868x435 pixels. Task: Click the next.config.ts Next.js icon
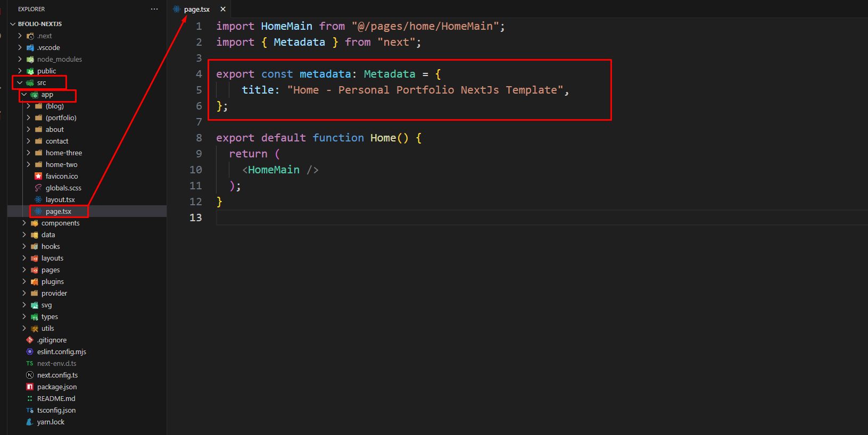click(x=30, y=375)
